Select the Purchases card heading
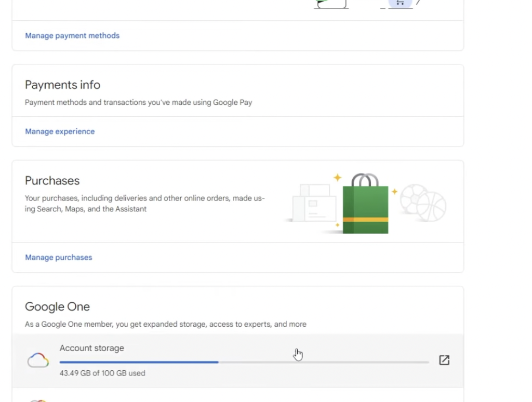Screen dimensions: 532x402 tap(52, 181)
